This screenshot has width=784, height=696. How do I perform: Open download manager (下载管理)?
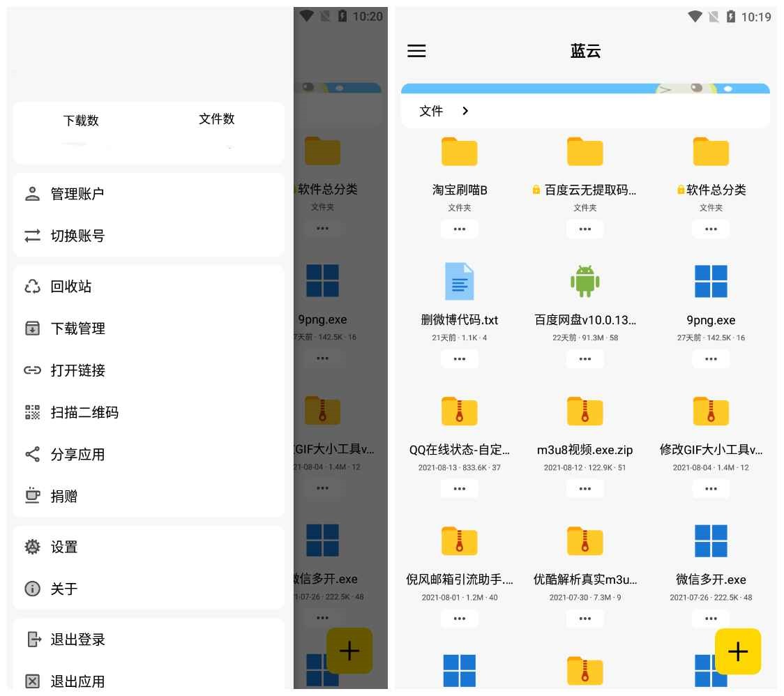pos(77,328)
